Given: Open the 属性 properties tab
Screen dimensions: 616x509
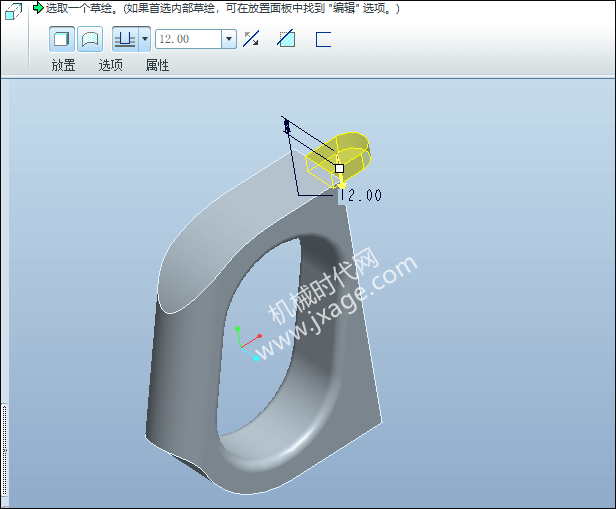Looking at the screenshot, I should (157, 65).
